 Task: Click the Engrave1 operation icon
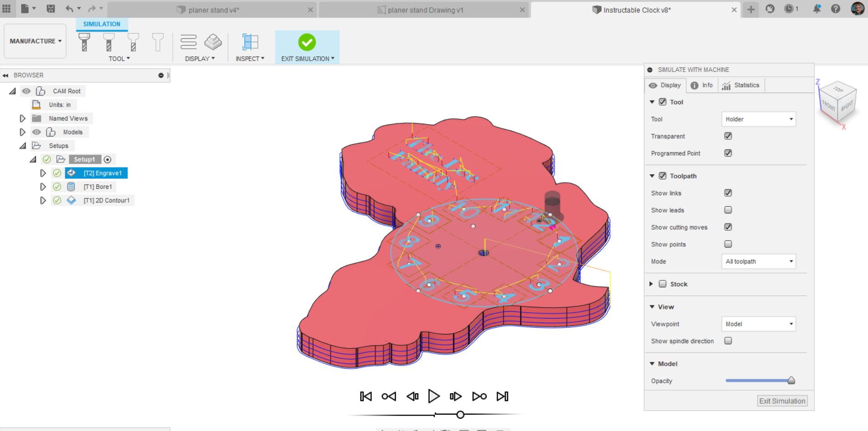tap(72, 173)
